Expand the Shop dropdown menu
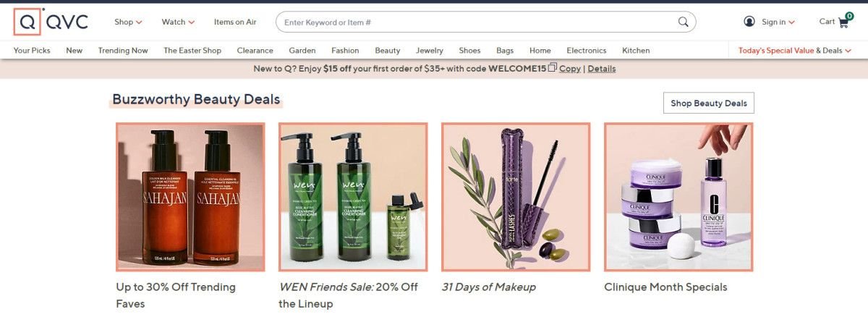This screenshot has width=868, height=317. (x=128, y=22)
